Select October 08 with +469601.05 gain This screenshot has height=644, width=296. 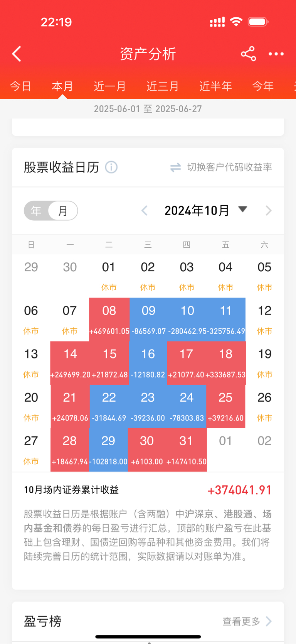pos(109,319)
